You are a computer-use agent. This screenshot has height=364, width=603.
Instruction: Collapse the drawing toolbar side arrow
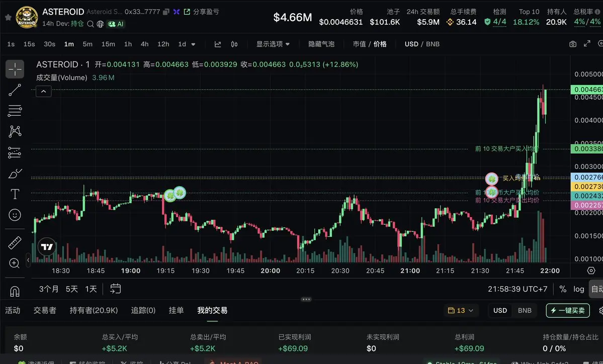coord(28,260)
